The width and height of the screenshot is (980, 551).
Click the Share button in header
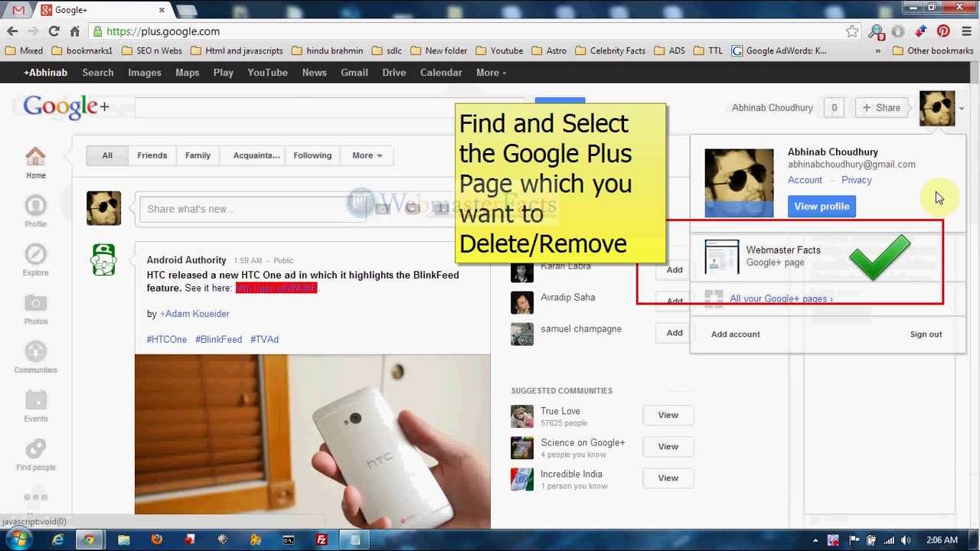click(881, 108)
